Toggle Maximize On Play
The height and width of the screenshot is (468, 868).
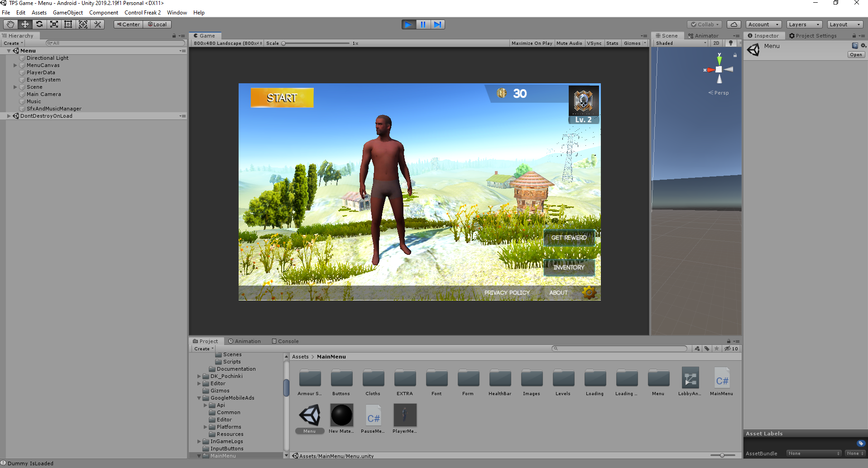[532, 43]
